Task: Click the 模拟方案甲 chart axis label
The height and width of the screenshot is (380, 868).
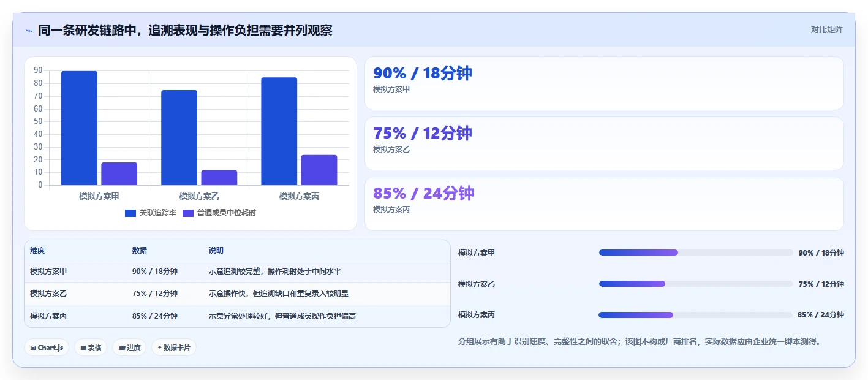Action: (99, 196)
